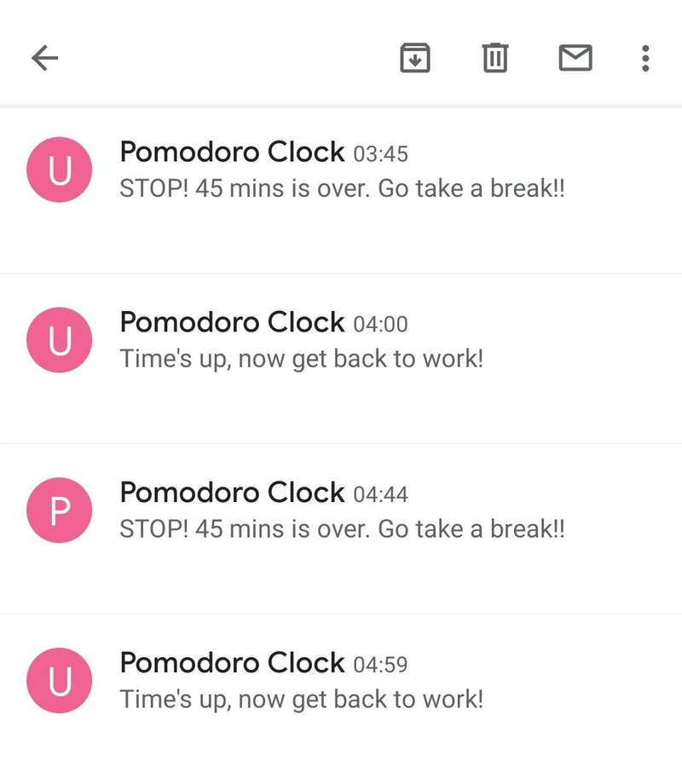Expand the 04:59 Pomodoro Clock message
Viewport: 682px width, 784px height.
tap(341, 699)
